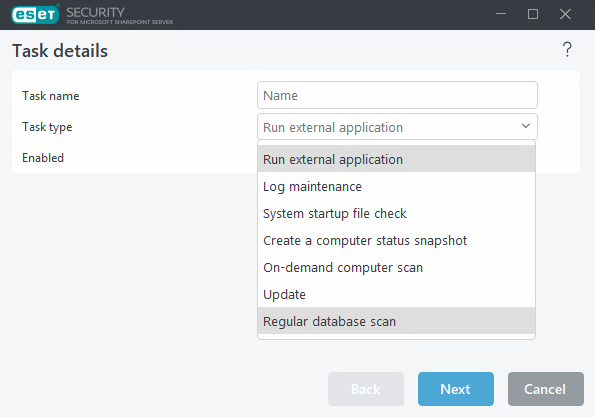Click the disabled Back button

click(365, 389)
